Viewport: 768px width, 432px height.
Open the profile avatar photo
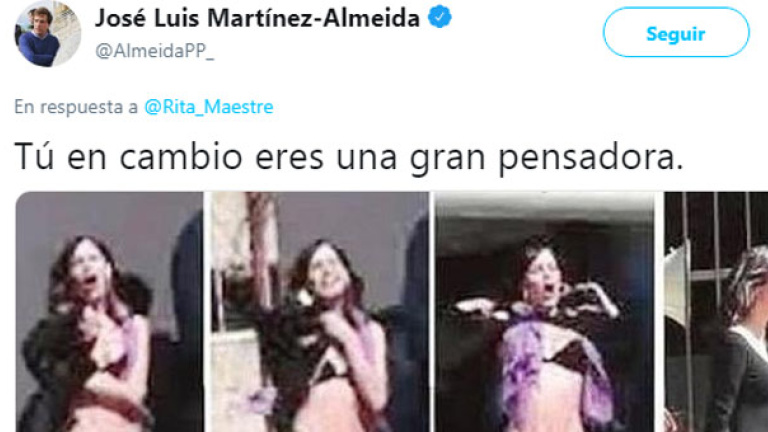[48, 33]
